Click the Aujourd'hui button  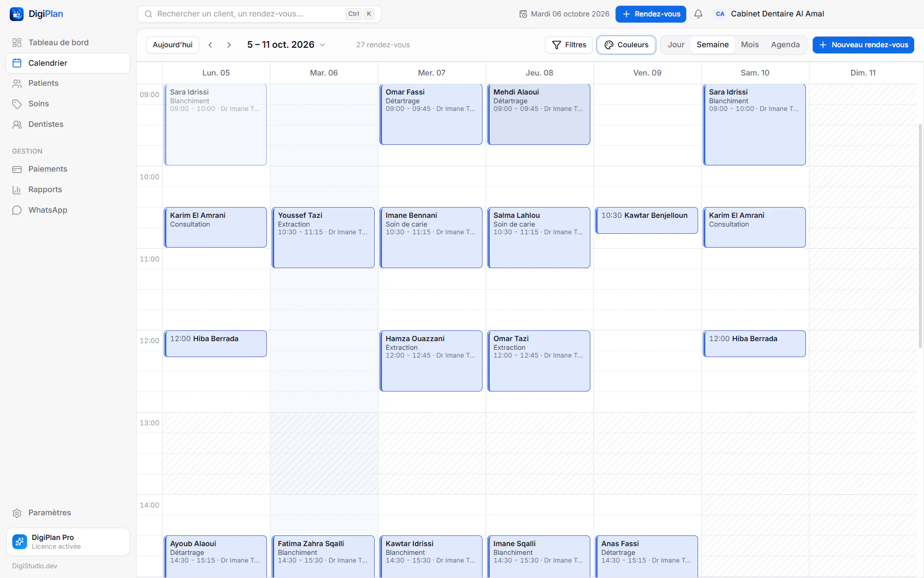point(172,45)
